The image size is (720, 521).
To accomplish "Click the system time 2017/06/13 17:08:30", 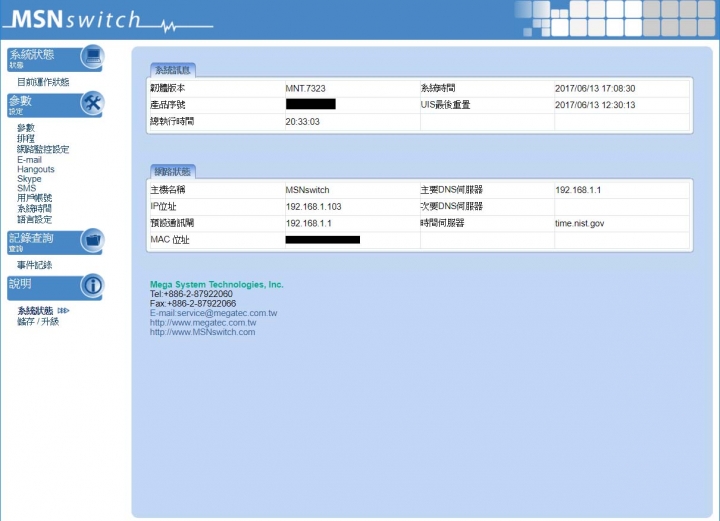I will [595, 89].
